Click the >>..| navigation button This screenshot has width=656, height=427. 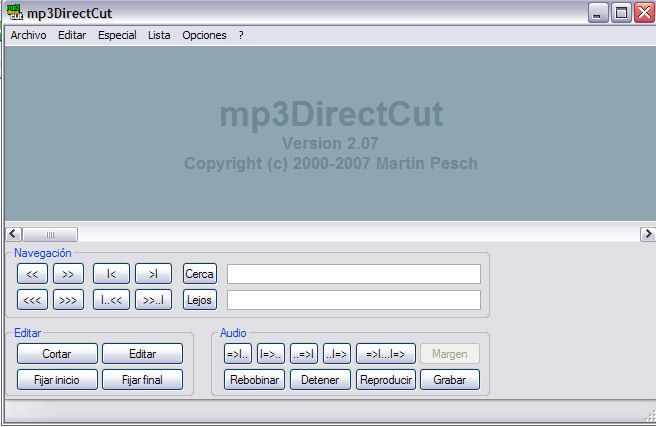click(x=154, y=300)
